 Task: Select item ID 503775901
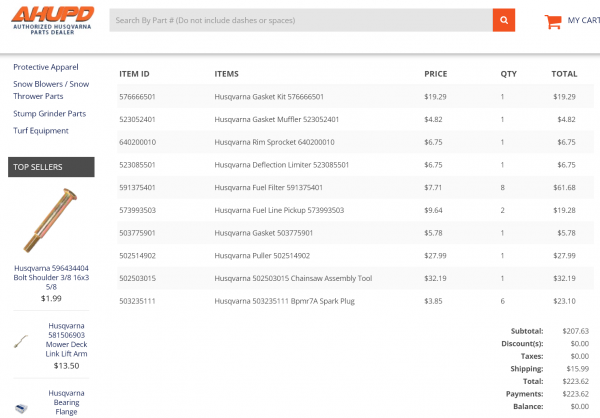[137, 233]
